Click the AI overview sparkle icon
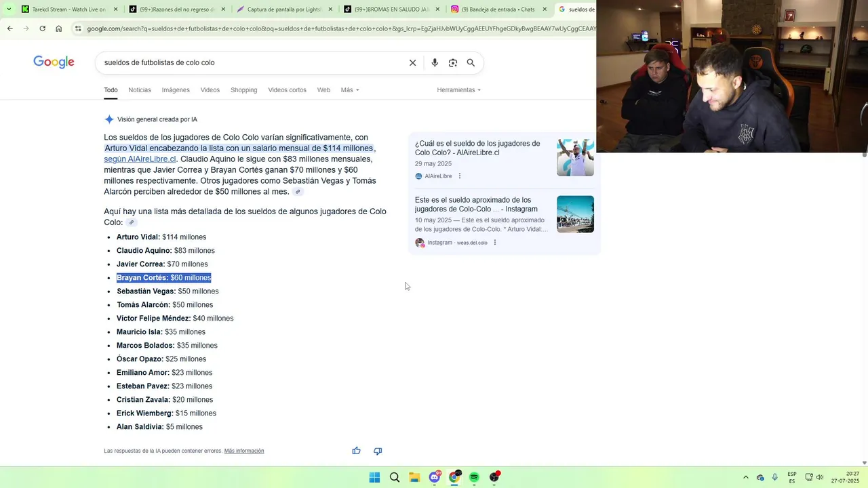Screen dimensions: 868x488 click(109, 119)
